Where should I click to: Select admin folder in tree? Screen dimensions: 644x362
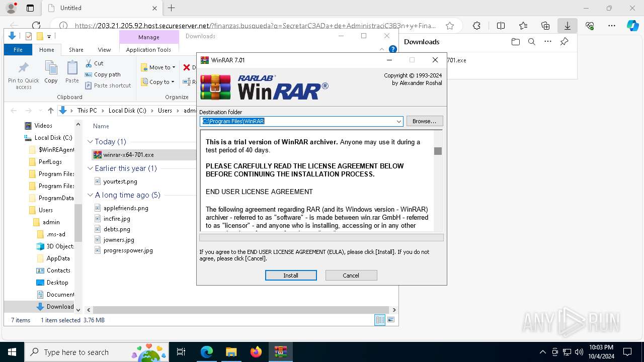[51, 222]
